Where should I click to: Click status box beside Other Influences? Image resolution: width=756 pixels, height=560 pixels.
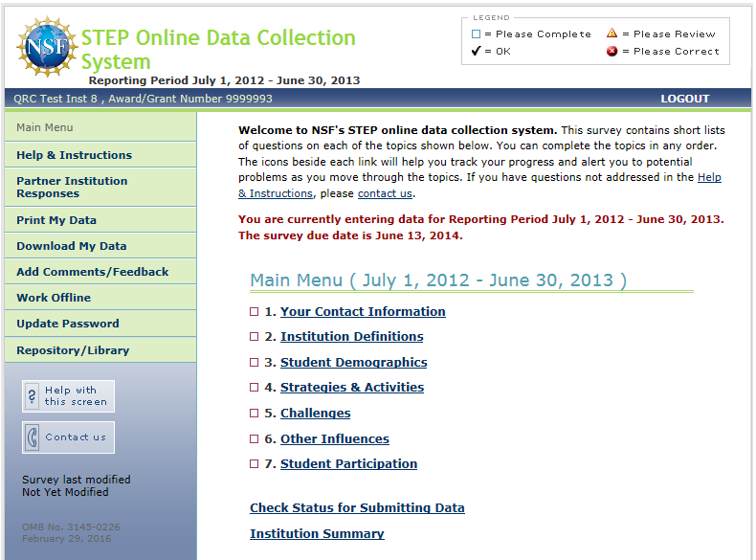(255, 439)
